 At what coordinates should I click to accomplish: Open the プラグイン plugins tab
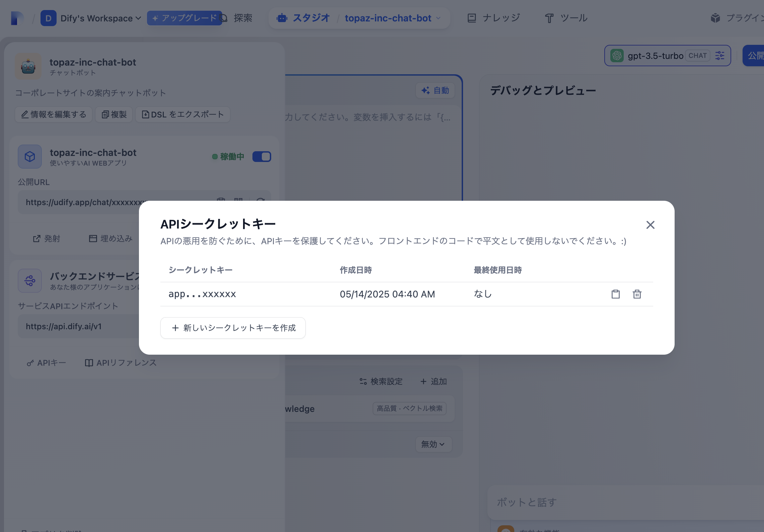click(x=737, y=18)
